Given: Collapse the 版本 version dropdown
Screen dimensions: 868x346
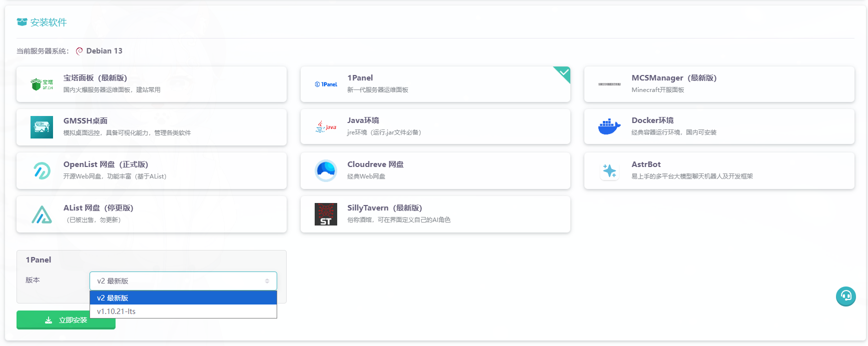Looking at the screenshot, I should pos(183,281).
